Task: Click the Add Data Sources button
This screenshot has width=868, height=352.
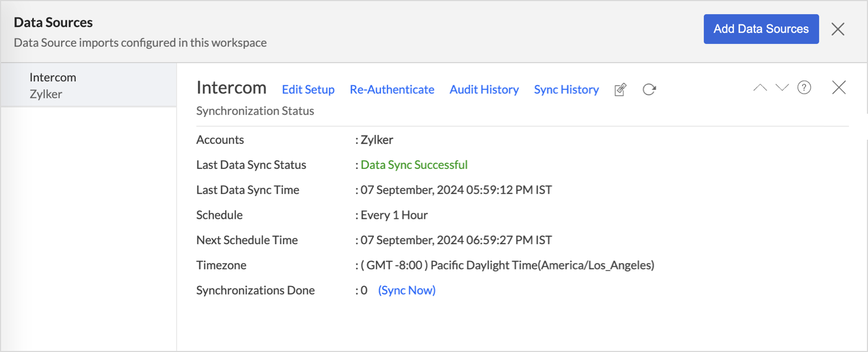Action: click(760, 29)
